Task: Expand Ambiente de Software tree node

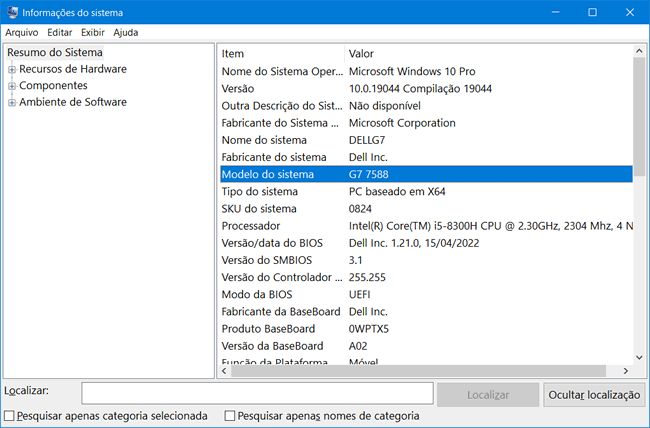Action: 11,102
